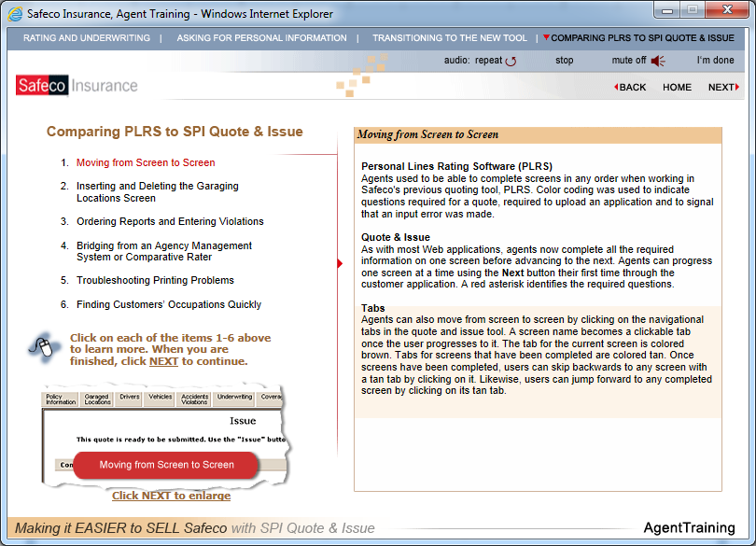Go BACK to the previous page
The width and height of the screenshot is (756, 546).
coord(630,88)
